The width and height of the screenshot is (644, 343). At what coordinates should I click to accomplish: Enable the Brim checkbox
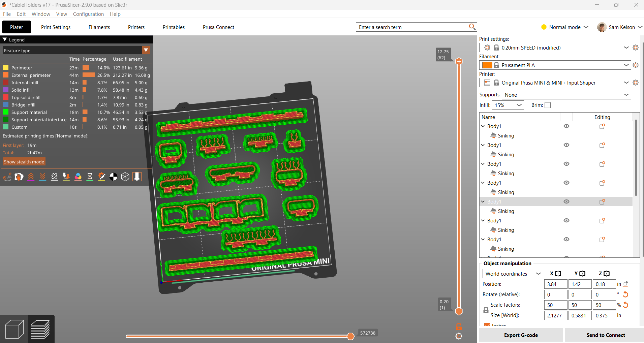click(x=548, y=105)
